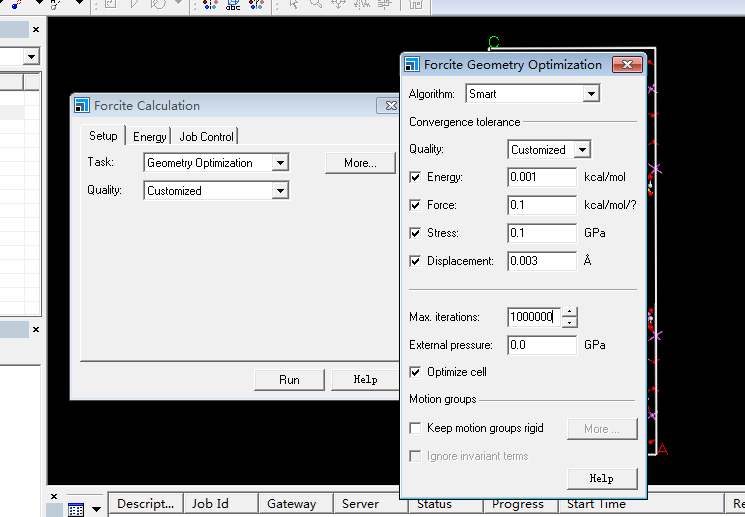The image size is (745, 517).
Task: Uncheck the Optimize cell option
Action: (x=415, y=372)
